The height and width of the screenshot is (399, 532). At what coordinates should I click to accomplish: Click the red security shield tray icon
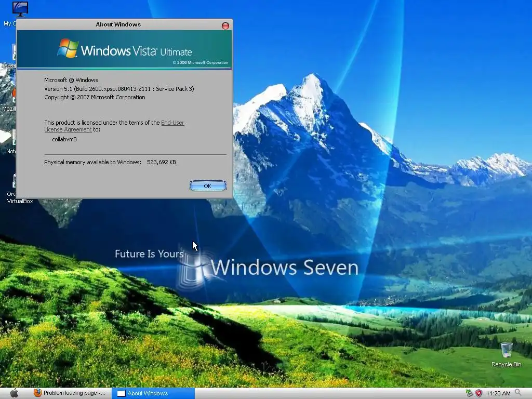[478, 393]
